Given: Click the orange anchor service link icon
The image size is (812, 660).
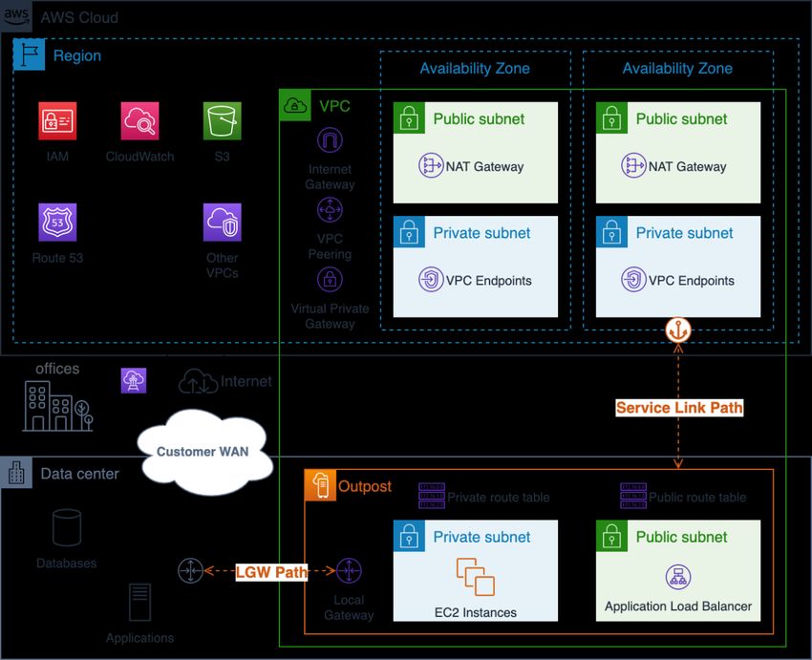Looking at the screenshot, I should coord(678,330).
